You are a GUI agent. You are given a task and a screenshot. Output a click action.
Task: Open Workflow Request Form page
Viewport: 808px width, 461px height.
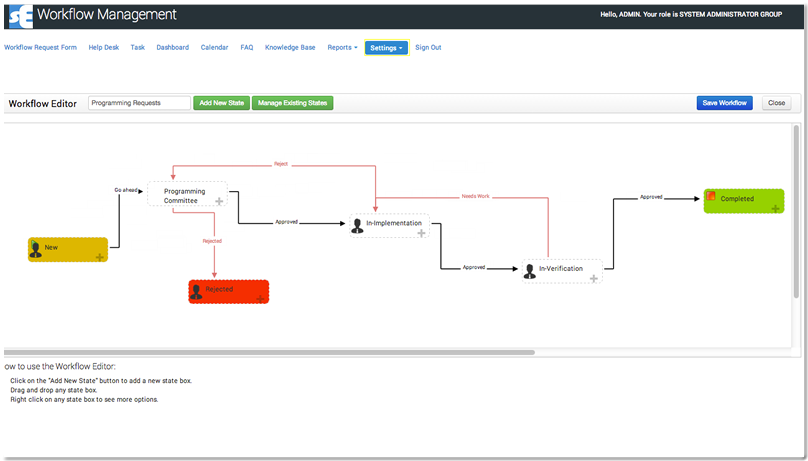(x=40, y=47)
